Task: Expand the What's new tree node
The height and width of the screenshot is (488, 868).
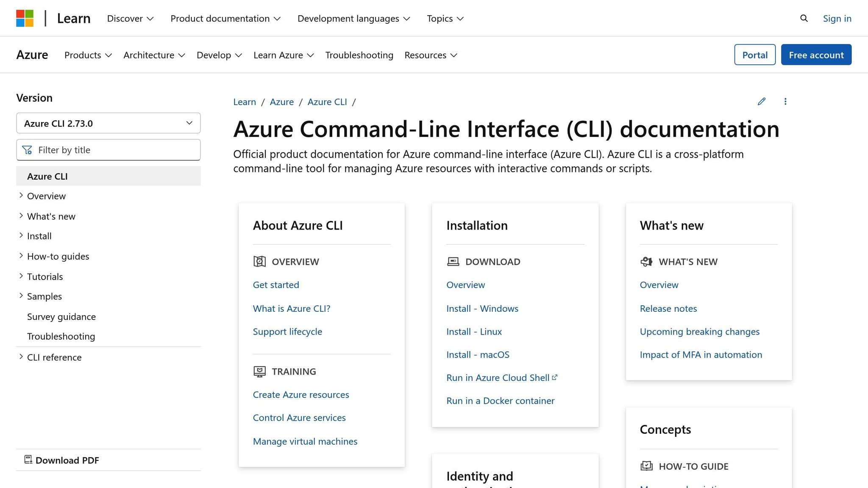Action: 21,216
